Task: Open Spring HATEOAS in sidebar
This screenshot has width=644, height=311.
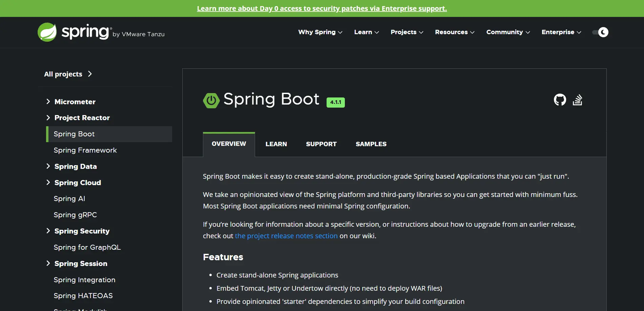Action: 83,296
